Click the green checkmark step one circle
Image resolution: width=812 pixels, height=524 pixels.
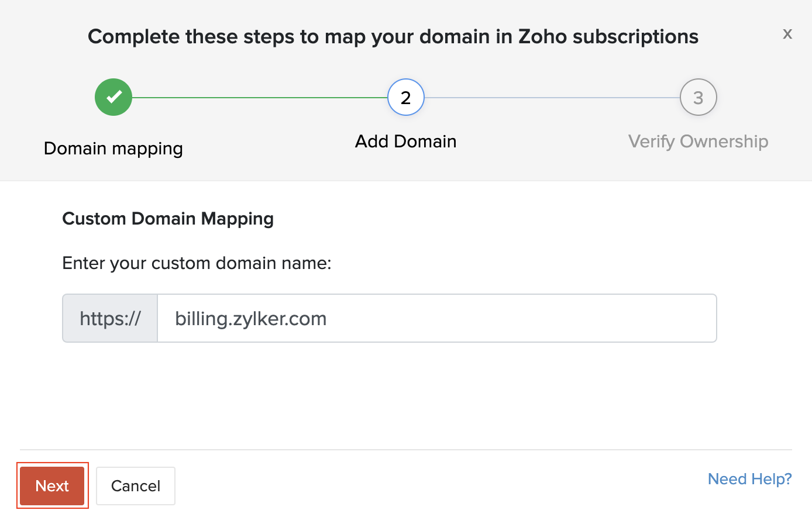[x=113, y=97]
